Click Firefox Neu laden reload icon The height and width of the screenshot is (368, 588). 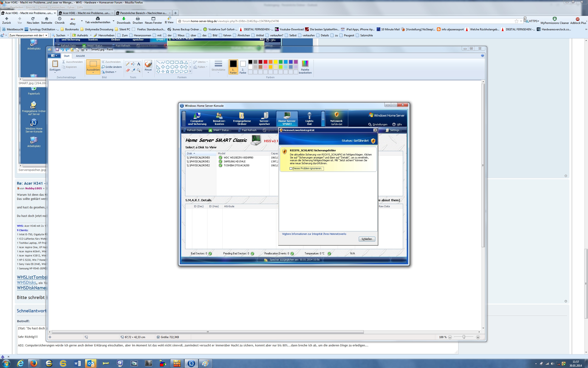33,19
